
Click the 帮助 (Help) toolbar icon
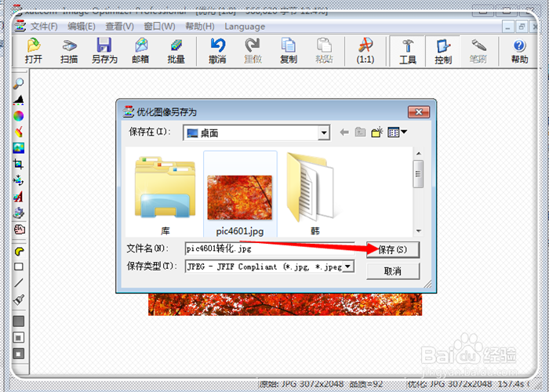tap(519, 51)
